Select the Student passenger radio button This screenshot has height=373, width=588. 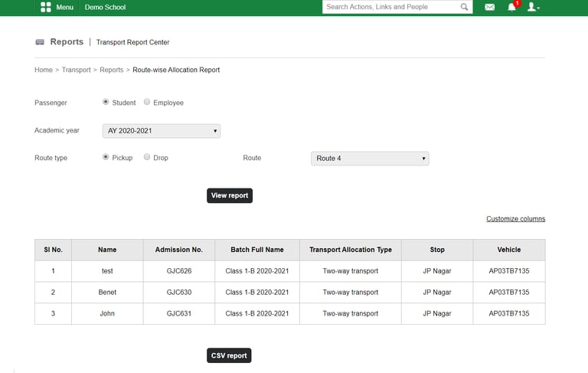pos(106,102)
